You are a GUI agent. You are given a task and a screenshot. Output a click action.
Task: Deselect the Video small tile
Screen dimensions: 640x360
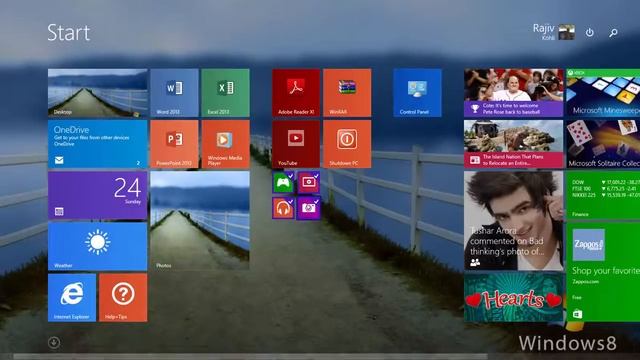(309, 182)
